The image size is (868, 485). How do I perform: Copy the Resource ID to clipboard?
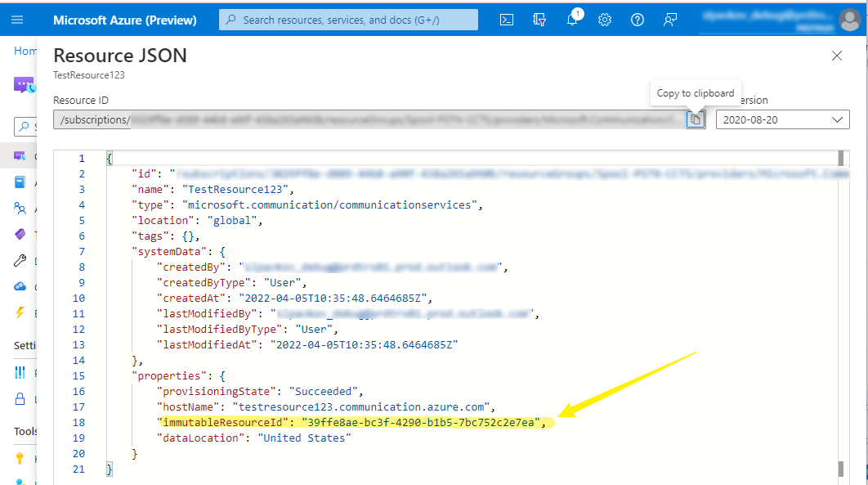(695, 119)
